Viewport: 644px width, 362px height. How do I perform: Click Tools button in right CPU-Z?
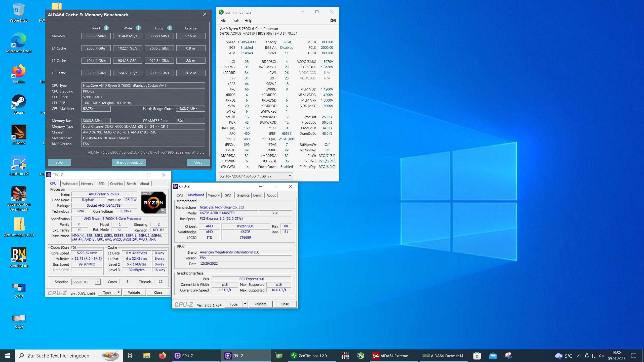pyautogui.click(x=233, y=304)
